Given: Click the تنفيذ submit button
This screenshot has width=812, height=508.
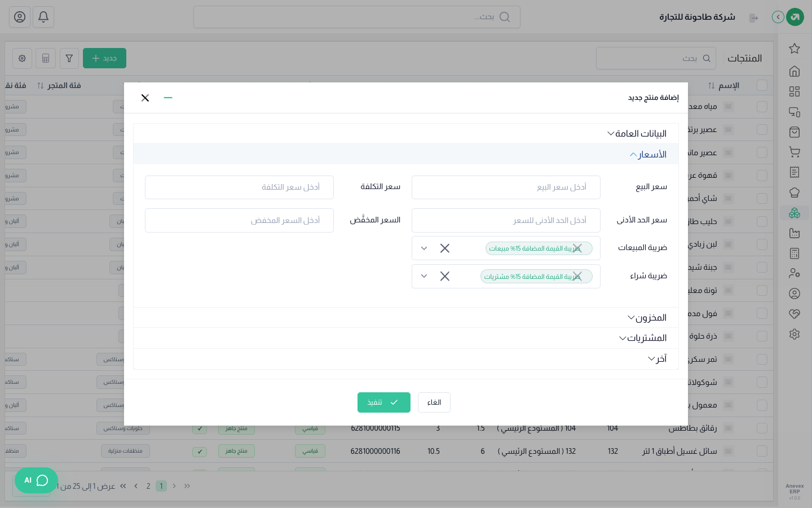Looking at the screenshot, I should pos(384,402).
